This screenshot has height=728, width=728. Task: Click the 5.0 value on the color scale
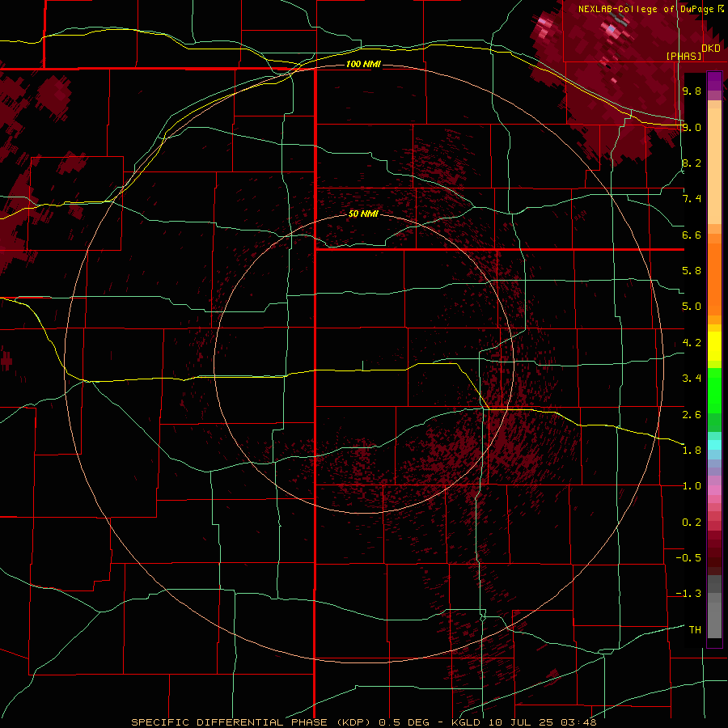pos(692,307)
